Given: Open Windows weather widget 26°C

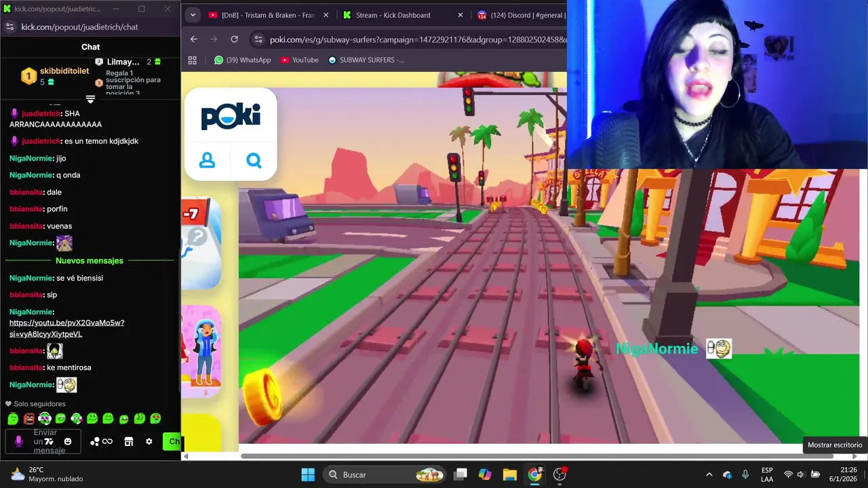Looking at the screenshot, I should click(x=46, y=474).
